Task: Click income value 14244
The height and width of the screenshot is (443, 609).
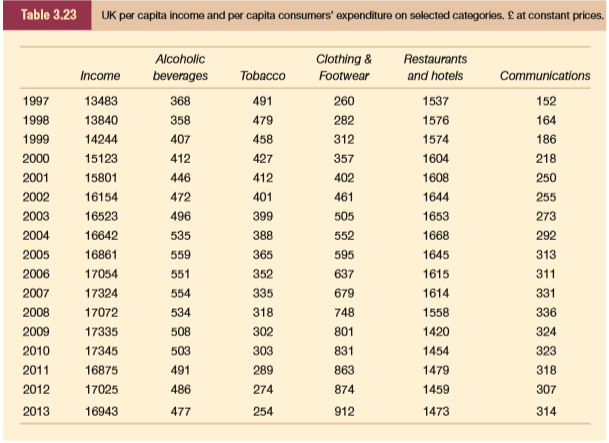Action: coord(101,139)
